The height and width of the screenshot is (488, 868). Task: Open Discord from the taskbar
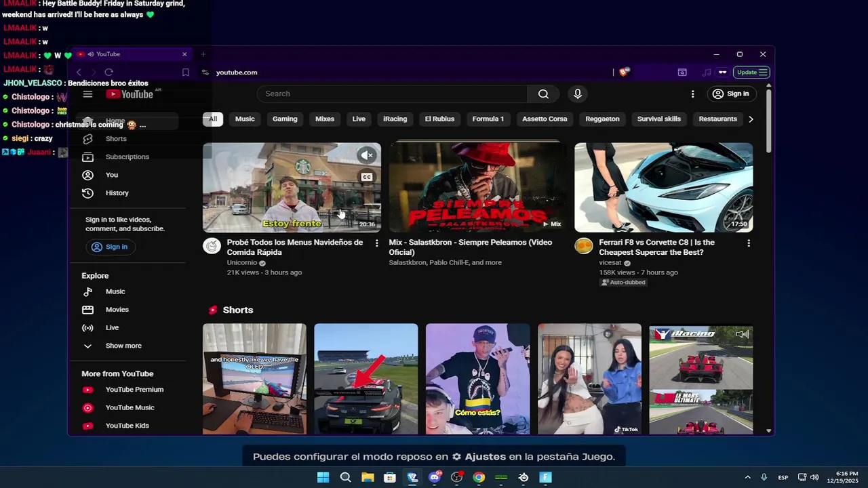(435, 477)
